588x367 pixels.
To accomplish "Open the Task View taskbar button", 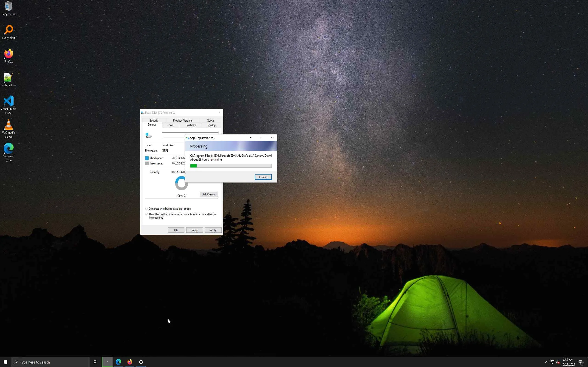I will (96, 362).
